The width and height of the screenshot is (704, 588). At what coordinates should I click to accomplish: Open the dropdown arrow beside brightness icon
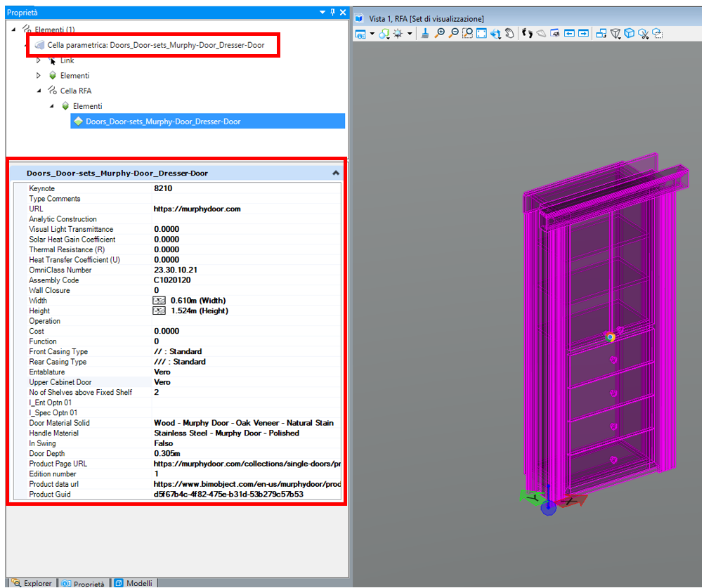410,34
